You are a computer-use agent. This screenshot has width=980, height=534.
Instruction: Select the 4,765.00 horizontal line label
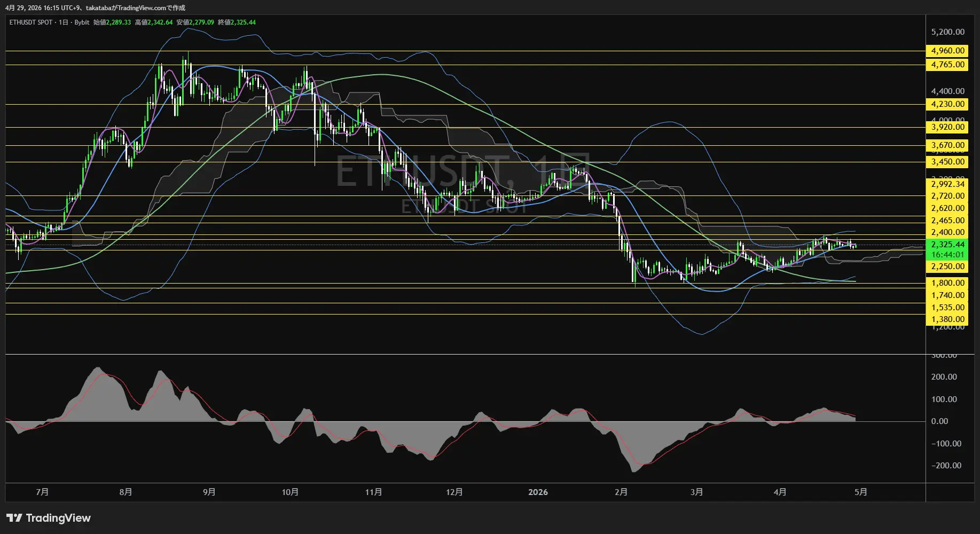click(x=947, y=65)
